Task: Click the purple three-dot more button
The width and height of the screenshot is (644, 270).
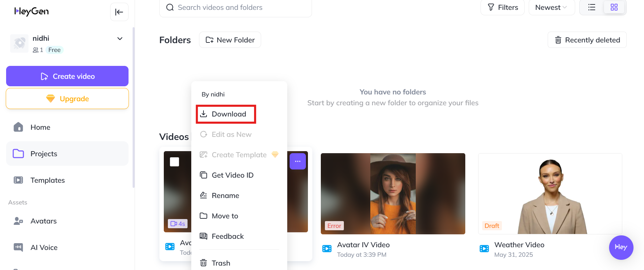Action: [298, 161]
